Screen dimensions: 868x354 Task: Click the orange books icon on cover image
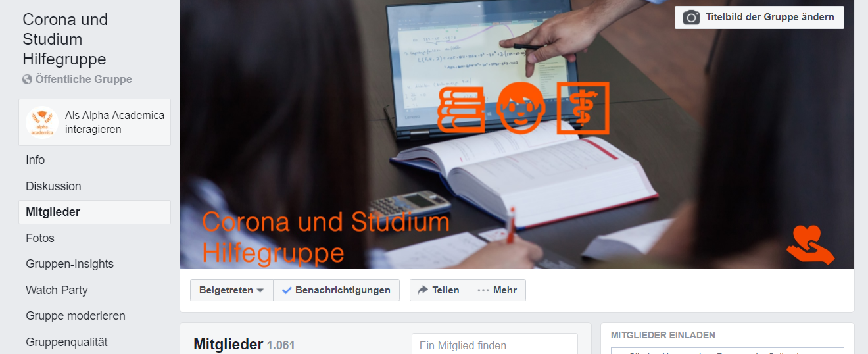[462, 109]
